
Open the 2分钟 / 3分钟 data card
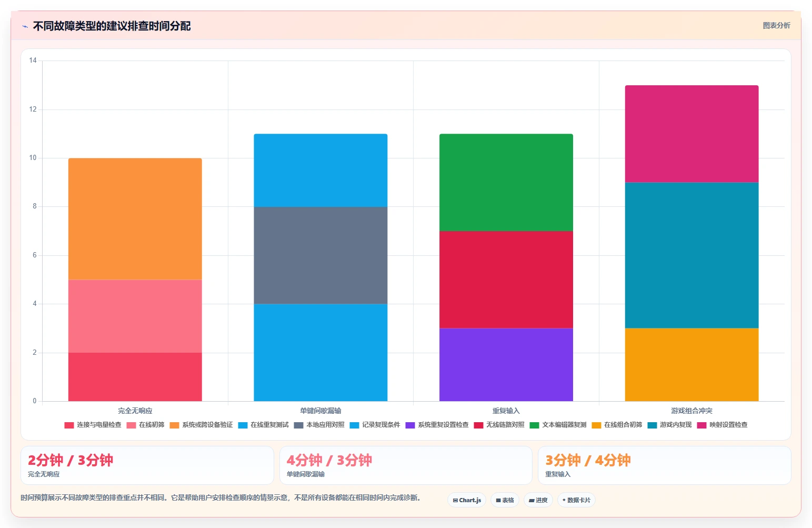(x=147, y=465)
